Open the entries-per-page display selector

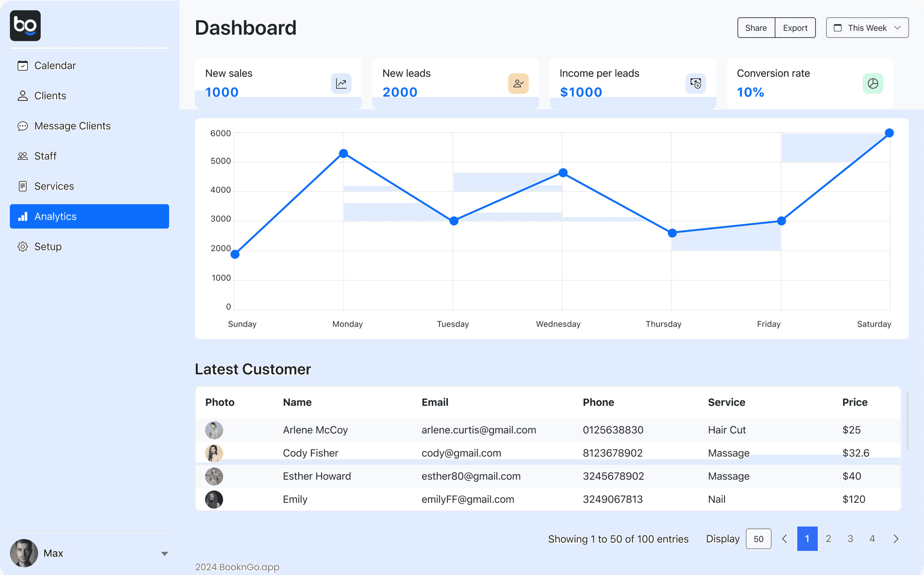tap(758, 539)
